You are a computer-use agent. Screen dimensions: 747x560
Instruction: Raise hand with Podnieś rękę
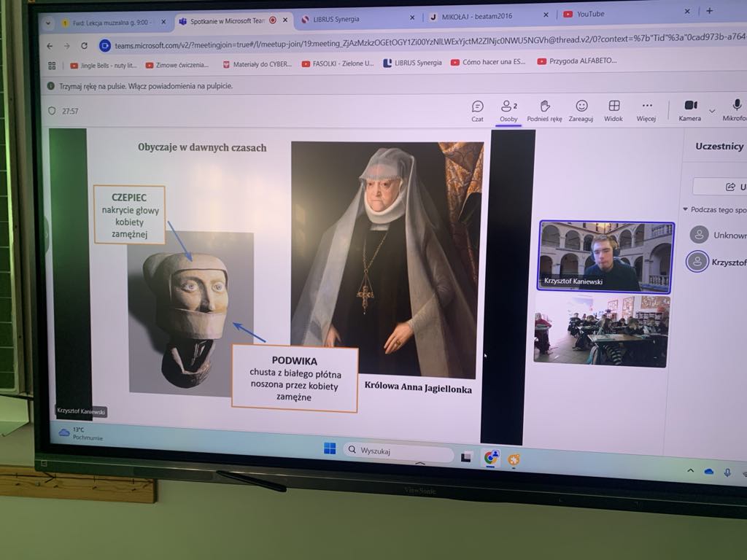tap(544, 112)
